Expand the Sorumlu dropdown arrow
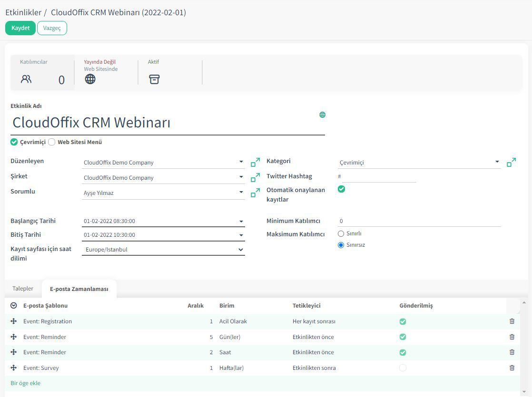 pos(241,192)
